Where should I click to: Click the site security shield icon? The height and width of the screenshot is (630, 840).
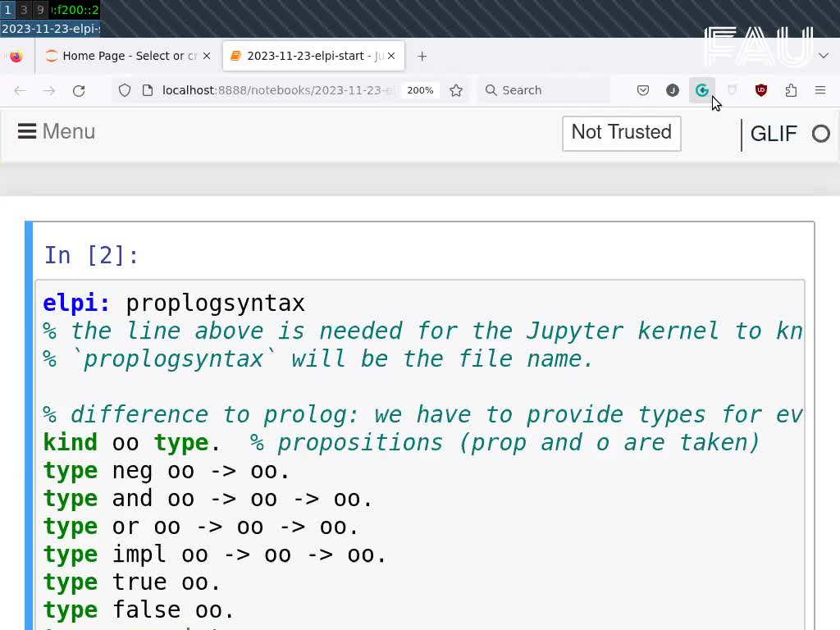(125, 90)
